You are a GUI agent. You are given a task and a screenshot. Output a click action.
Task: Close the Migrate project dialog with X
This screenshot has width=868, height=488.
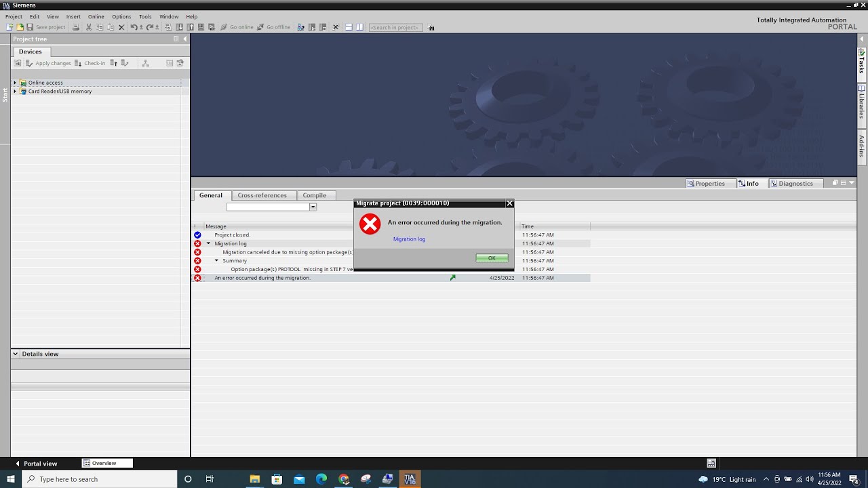pos(510,203)
